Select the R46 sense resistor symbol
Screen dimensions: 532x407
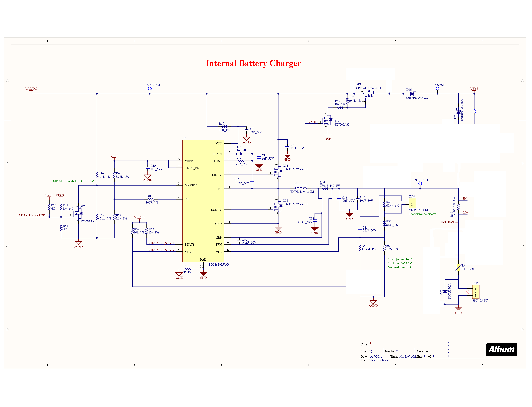[325, 189]
